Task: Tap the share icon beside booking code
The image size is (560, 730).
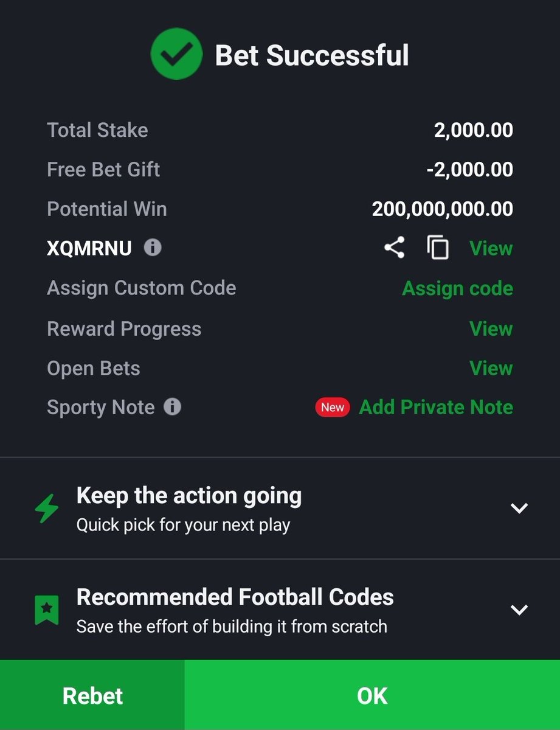Action: tap(394, 248)
